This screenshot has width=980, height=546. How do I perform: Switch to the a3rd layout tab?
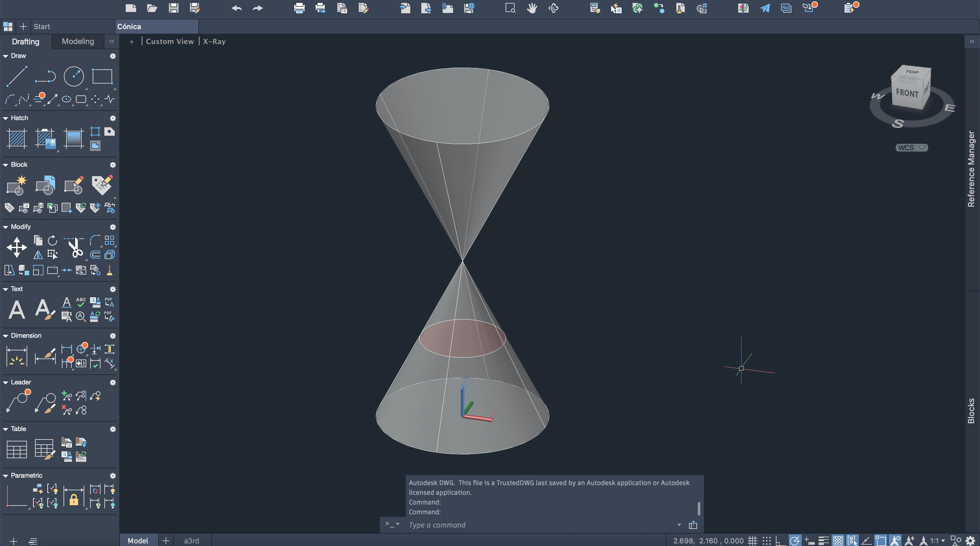pos(191,540)
